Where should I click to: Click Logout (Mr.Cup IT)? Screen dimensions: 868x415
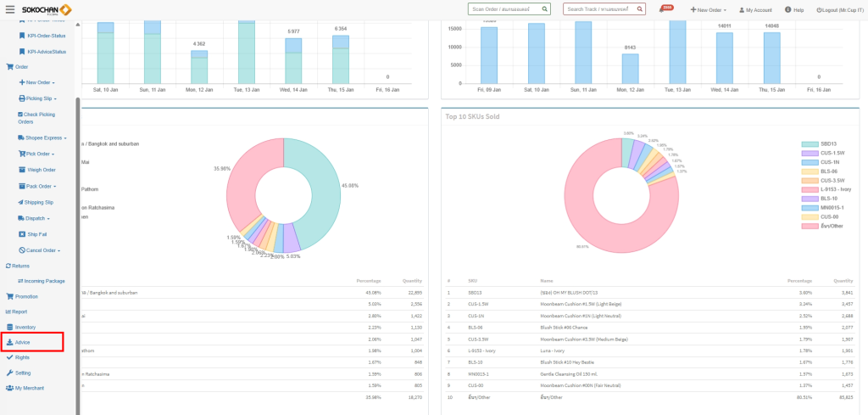(x=837, y=9)
